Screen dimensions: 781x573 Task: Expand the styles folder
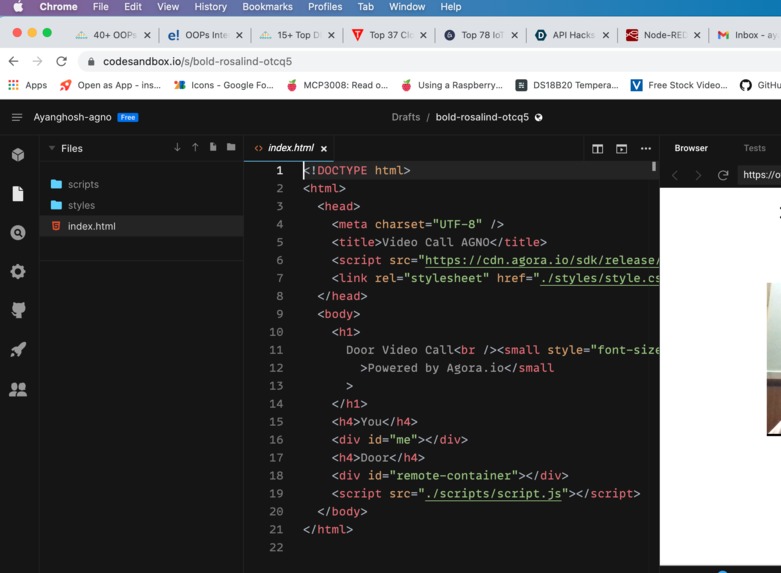tap(141, 205)
